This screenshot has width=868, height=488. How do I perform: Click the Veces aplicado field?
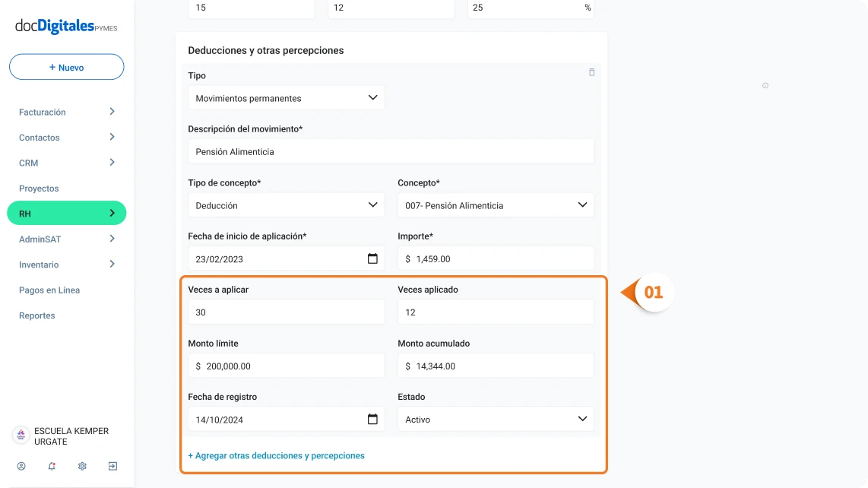coord(496,312)
